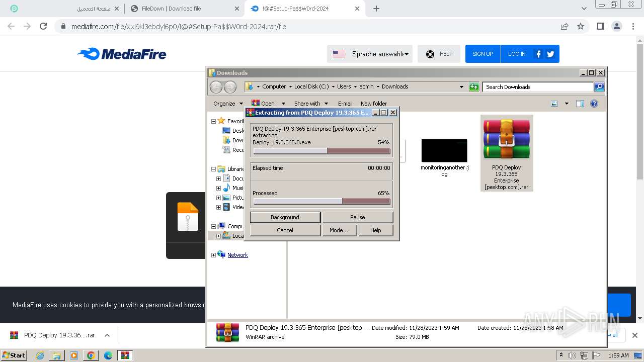644x362 pixels.
Task: Open Windows Explorer from taskbar
Action: click(57, 355)
